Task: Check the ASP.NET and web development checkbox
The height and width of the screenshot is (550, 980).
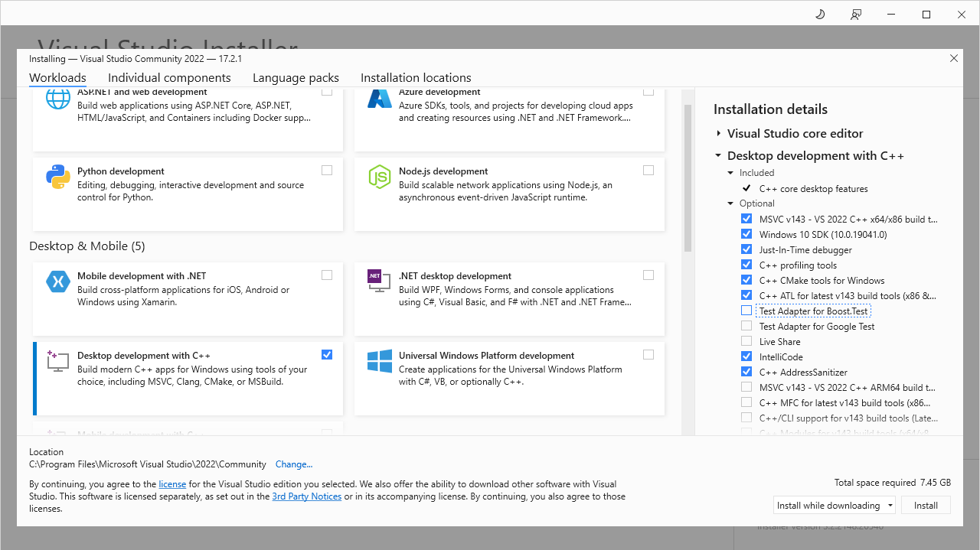Action: 327,92
